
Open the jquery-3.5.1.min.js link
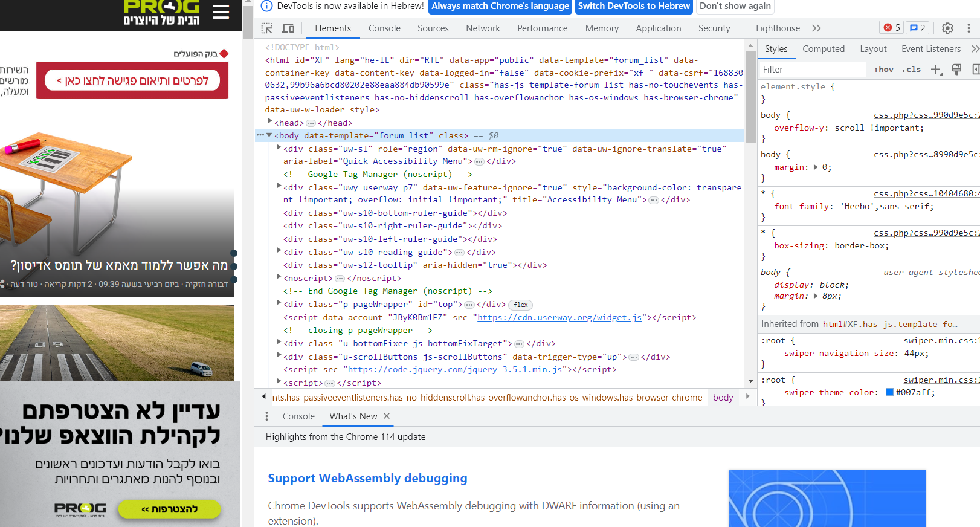[455, 370]
